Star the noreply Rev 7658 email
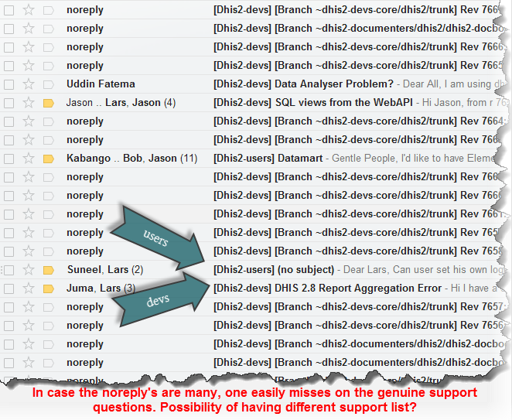The height and width of the screenshot is (420, 512). click(29, 251)
